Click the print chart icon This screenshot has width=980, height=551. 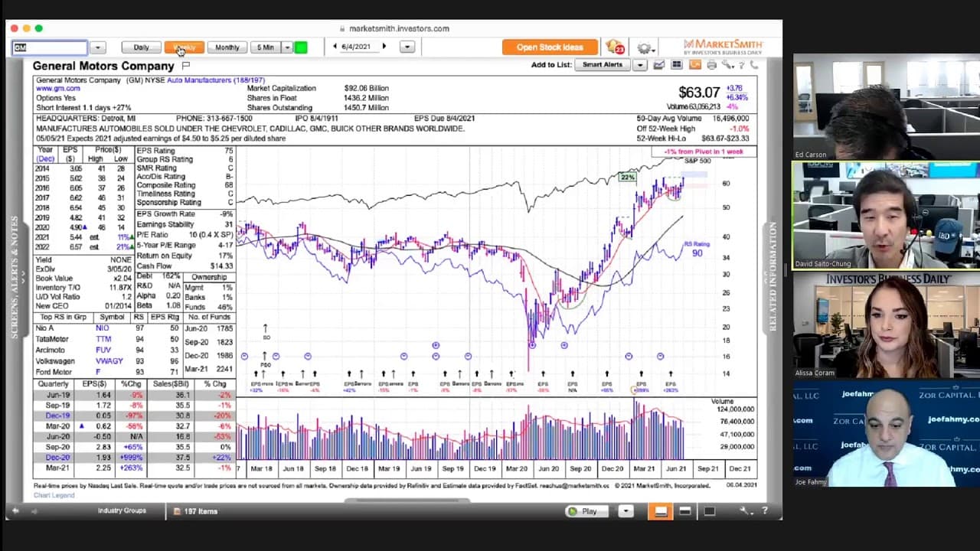[711, 65]
